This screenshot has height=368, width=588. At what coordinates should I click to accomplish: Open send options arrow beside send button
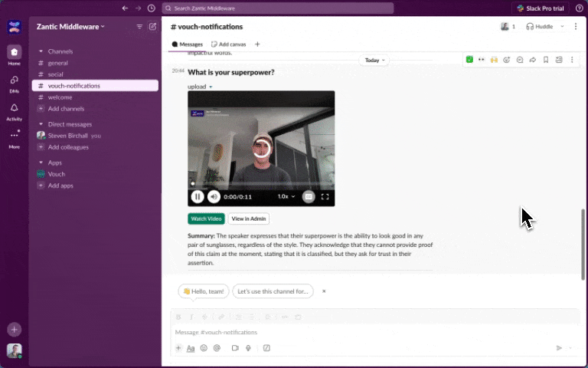click(571, 348)
